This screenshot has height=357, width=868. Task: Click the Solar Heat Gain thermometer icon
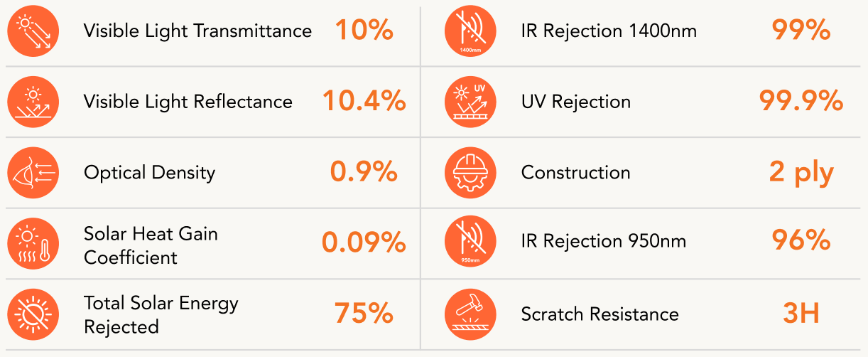33,243
